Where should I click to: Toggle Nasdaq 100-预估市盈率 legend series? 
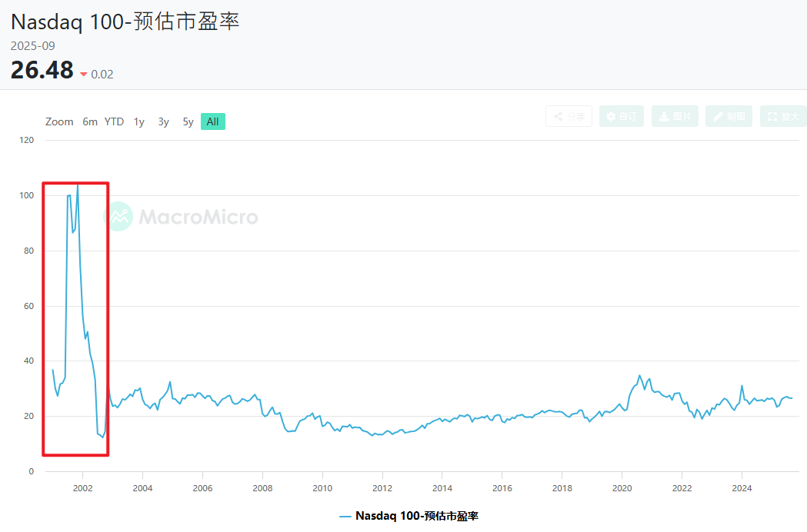(x=409, y=516)
